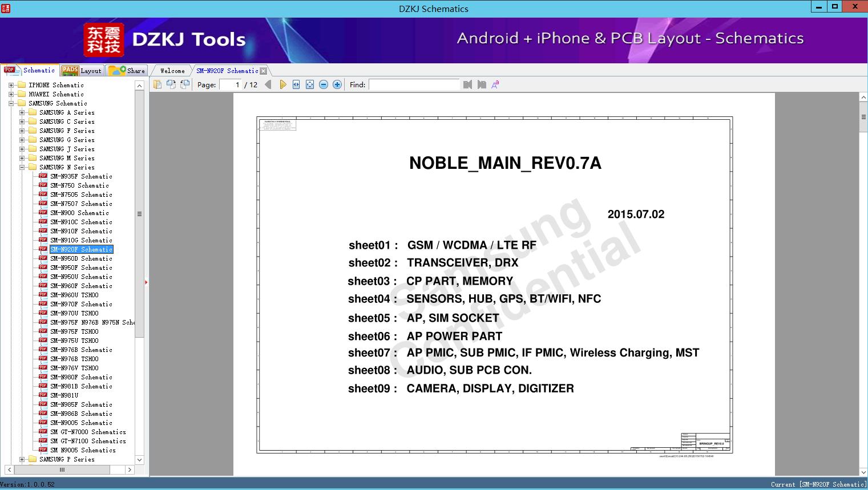
Task: Expand the SAMSUNG J Series node
Action: tap(22, 149)
